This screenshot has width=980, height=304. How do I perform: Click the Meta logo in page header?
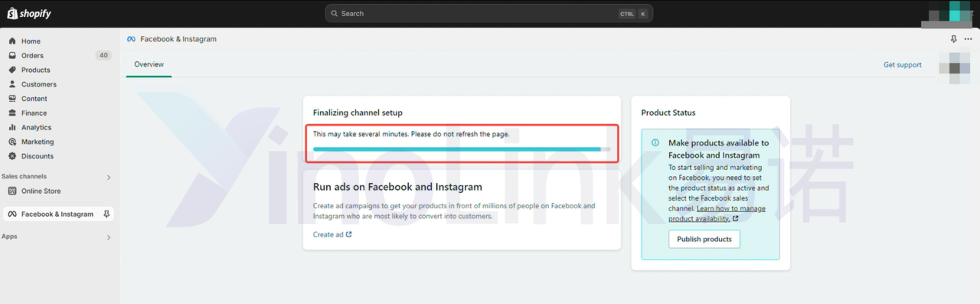coord(131,39)
